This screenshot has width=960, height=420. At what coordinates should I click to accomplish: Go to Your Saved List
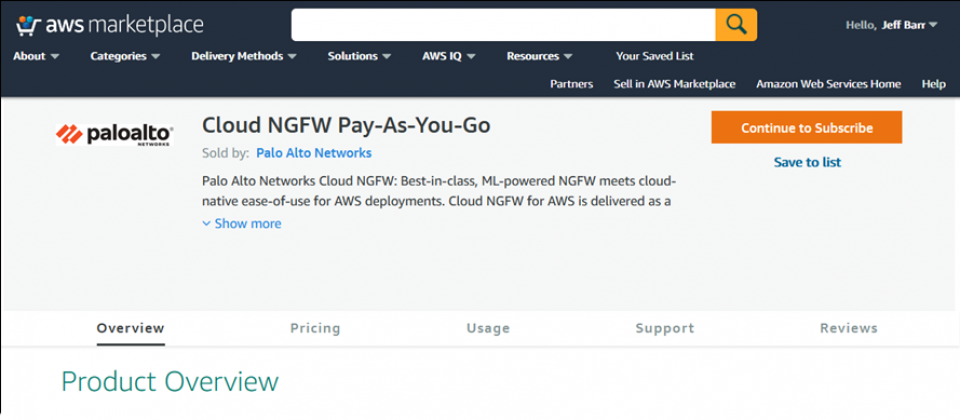pos(654,56)
